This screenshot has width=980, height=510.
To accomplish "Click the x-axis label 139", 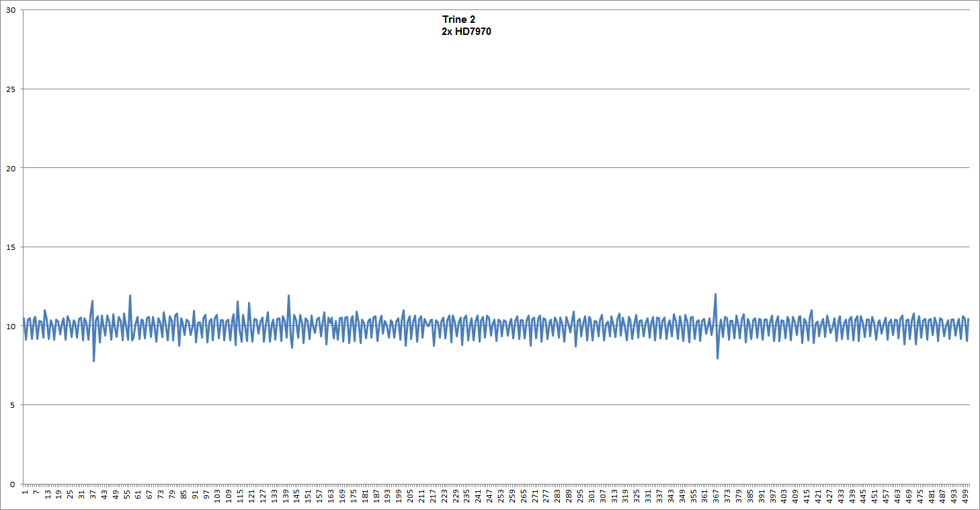I will pyautogui.click(x=285, y=497).
